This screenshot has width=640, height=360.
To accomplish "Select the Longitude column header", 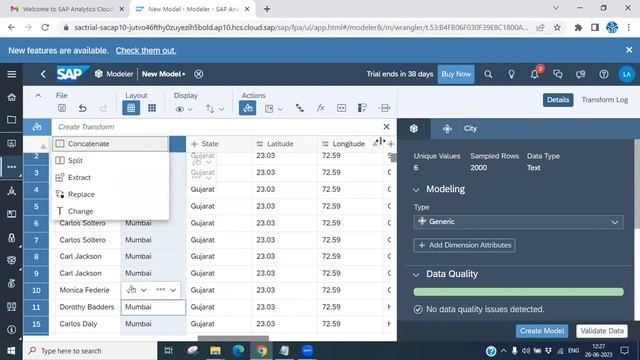I will click(x=350, y=144).
